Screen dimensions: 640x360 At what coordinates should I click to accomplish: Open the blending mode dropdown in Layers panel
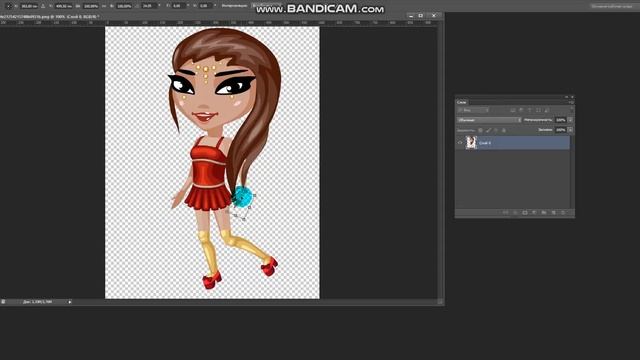pyautogui.click(x=489, y=120)
